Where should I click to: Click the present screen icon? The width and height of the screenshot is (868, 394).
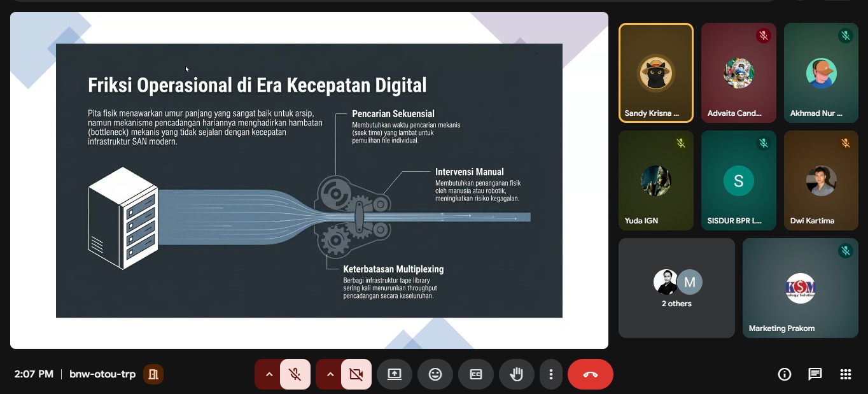click(x=395, y=374)
